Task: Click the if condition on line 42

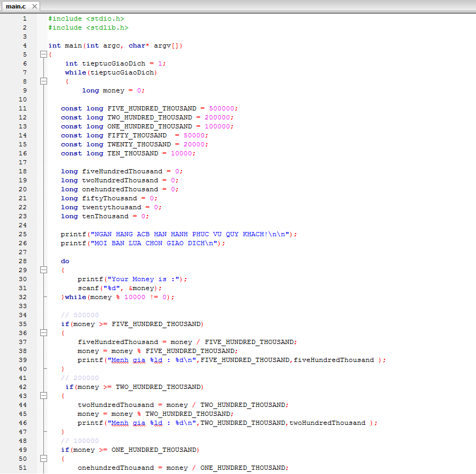Action: (134, 387)
